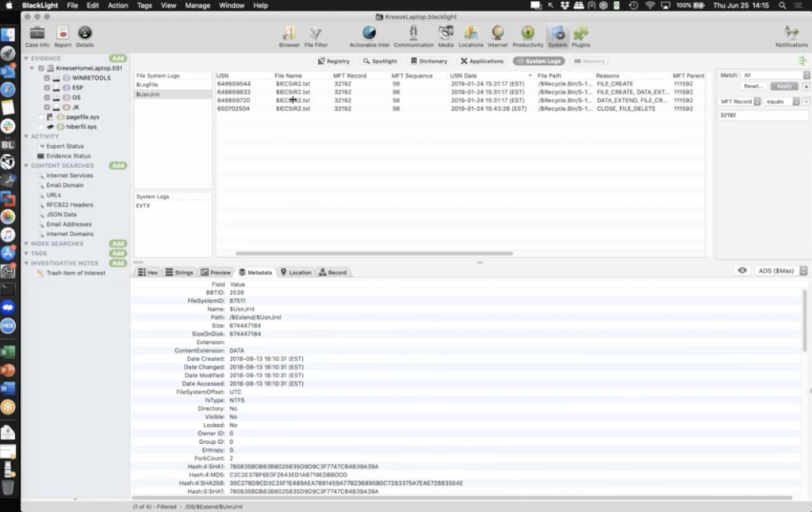Open the ADS ($Max) dropdown
The height and width of the screenshot is (512, 812).
[780, 271]
